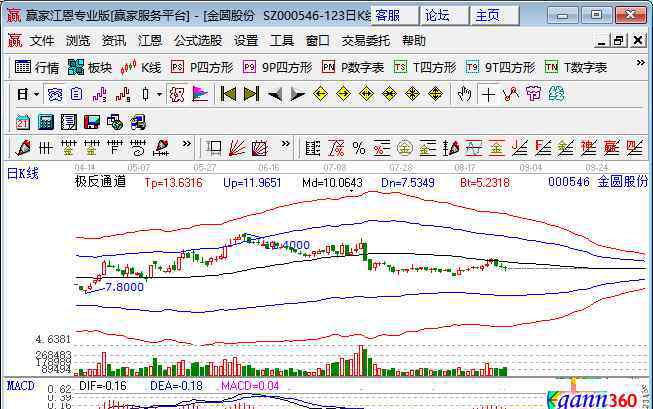Open the P数字表 tool
653x409 pixels.
pyautogui.click(x=352, y=67)
